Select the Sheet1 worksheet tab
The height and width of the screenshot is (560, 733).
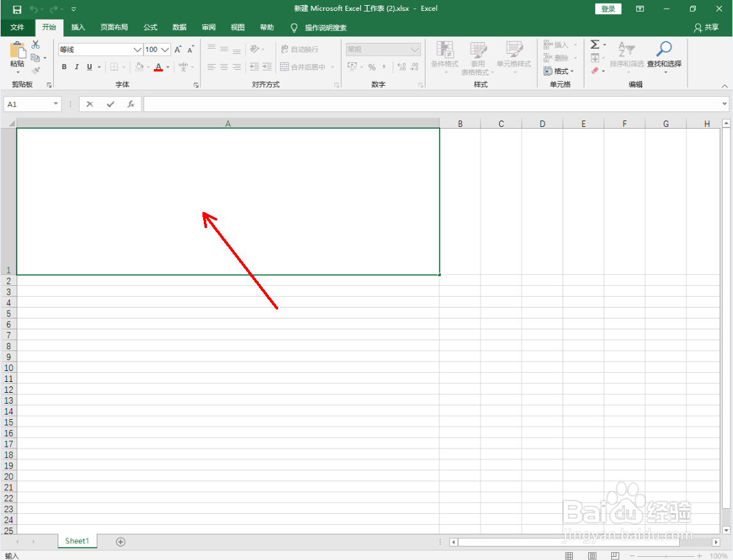(77, 541)
